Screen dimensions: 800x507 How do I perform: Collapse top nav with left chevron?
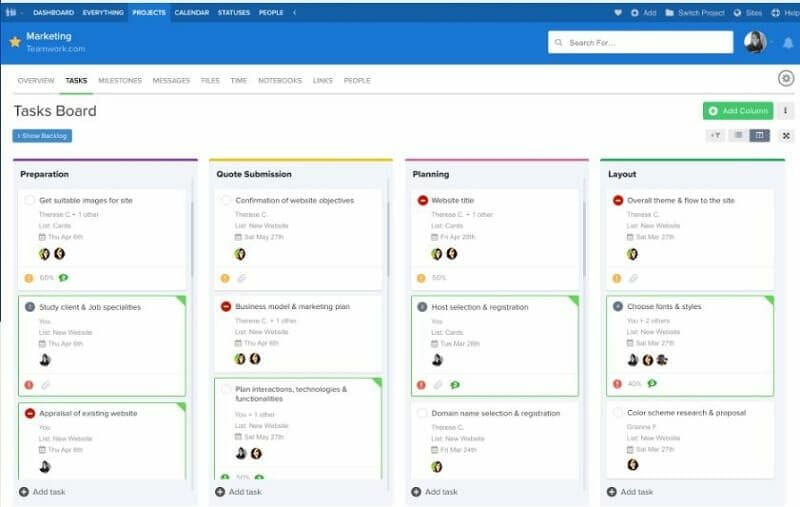tap(294, 12)
